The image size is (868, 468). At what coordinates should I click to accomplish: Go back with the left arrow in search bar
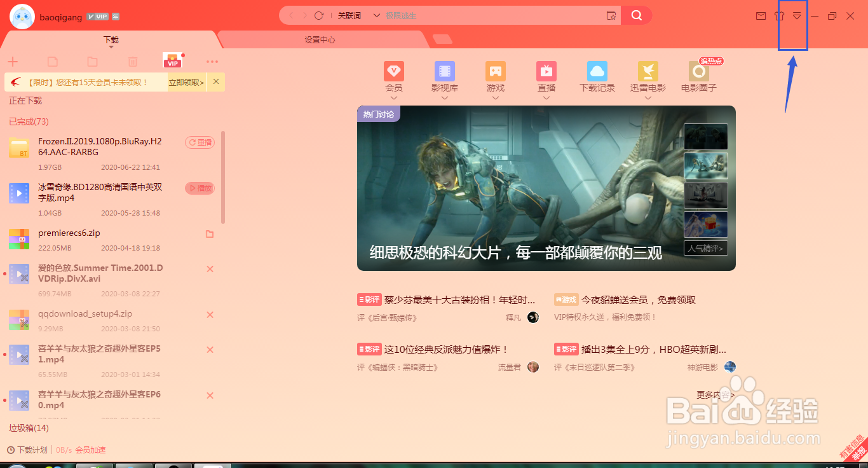292,15
